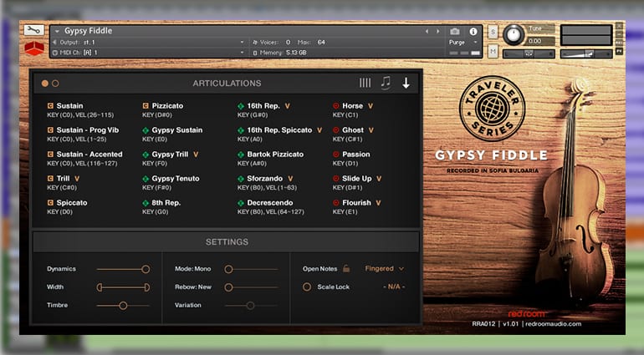The height and width of the screenshot is (355, 644).
Task: Click the Articulations panel title
Action: pyautogui.click(x=227, y=84)
